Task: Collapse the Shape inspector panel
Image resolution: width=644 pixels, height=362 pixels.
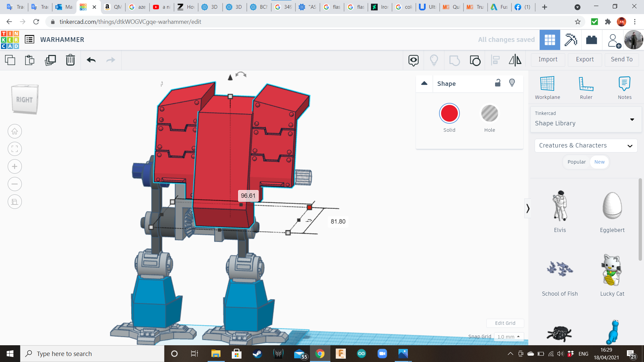Action: [424, 83]
